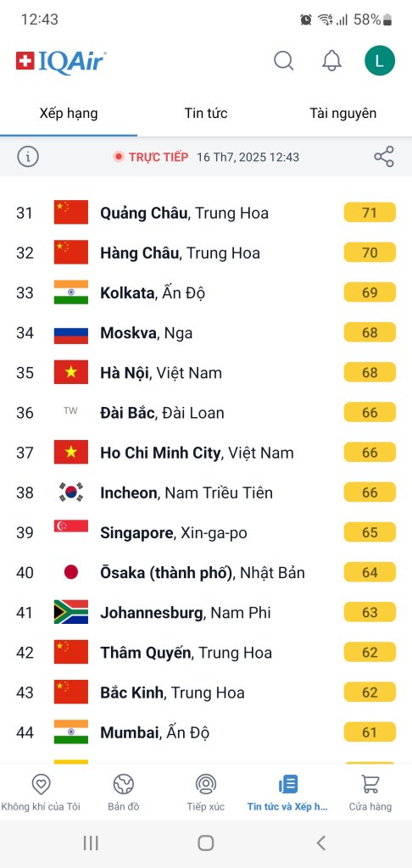Switch to the Tin tức tab

206,114
